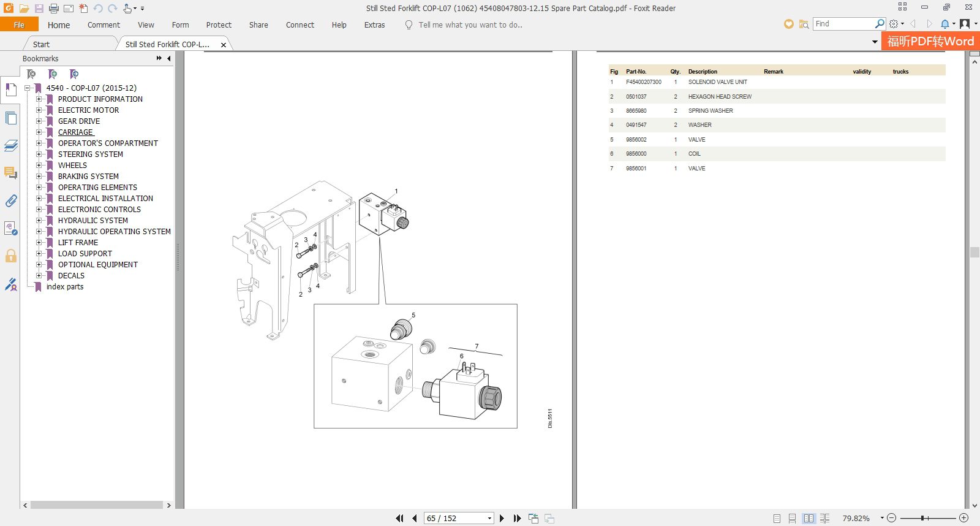Expand the ELECTRIC MOTOR bookmark
The height and width of the screenshot is (526, 980).
39,110
